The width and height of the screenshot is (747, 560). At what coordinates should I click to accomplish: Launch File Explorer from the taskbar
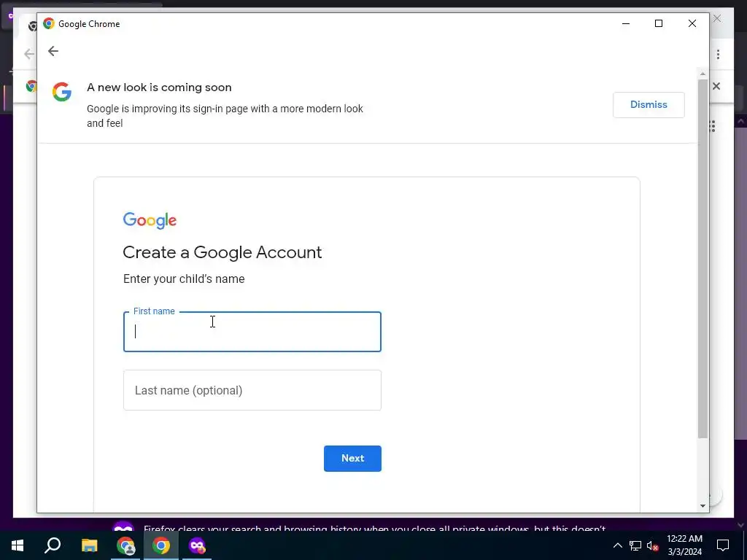[89, 545]
